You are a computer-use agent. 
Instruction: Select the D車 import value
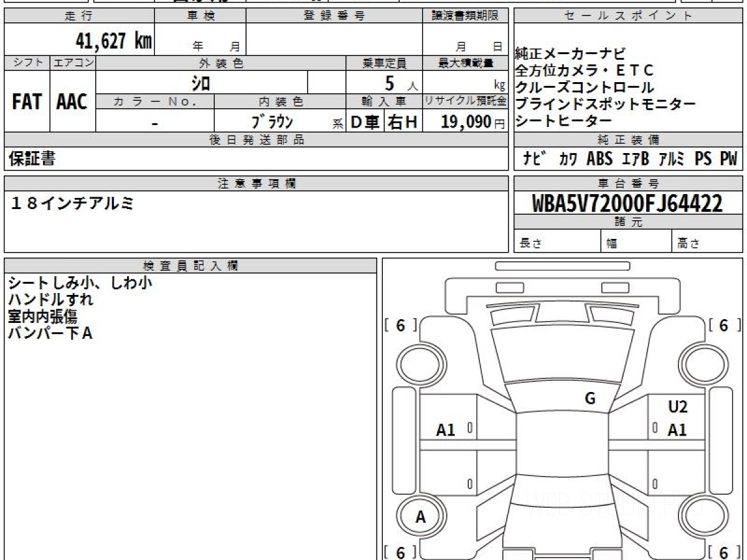pos(365,122)
